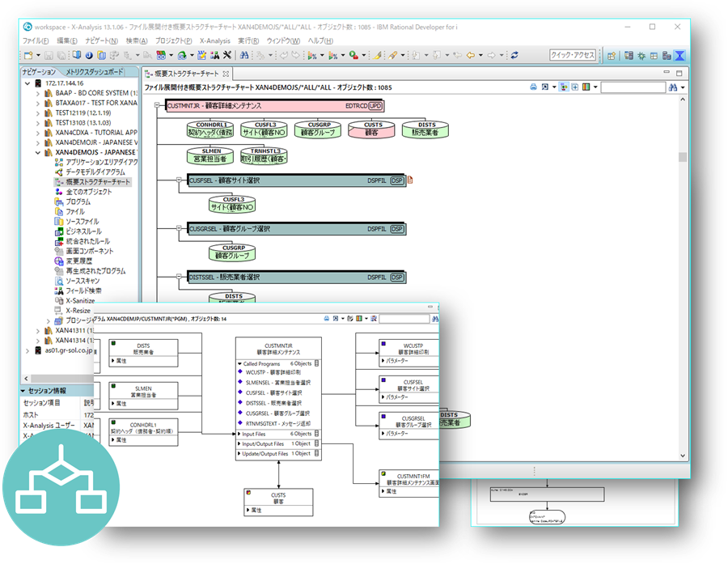Click the New wizard icon in main toolbar
Screen dimensions: 728x564
click(x=28, y=55)
